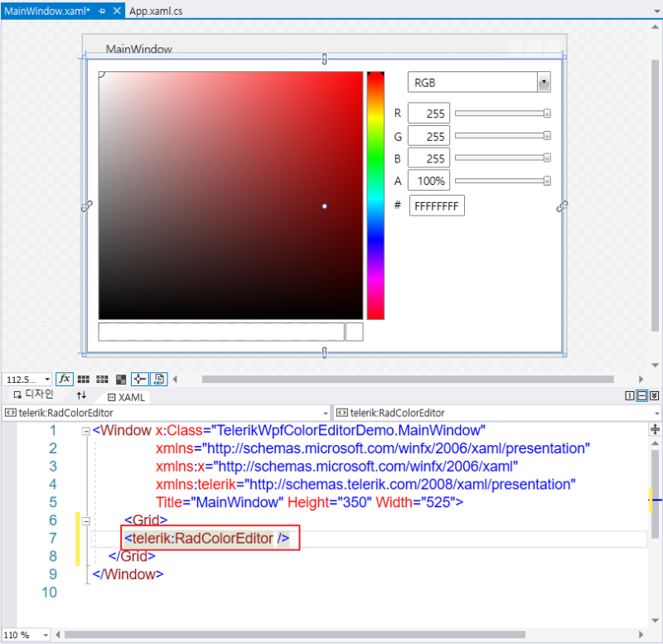Open the RGB color mode dropdown

[544, 81]
